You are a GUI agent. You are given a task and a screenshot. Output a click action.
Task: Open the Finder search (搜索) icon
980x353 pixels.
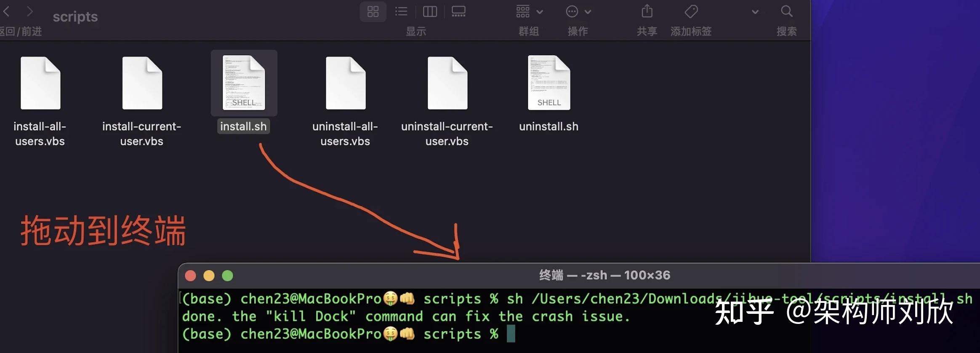pyautogui.click(x=786, y=11)
